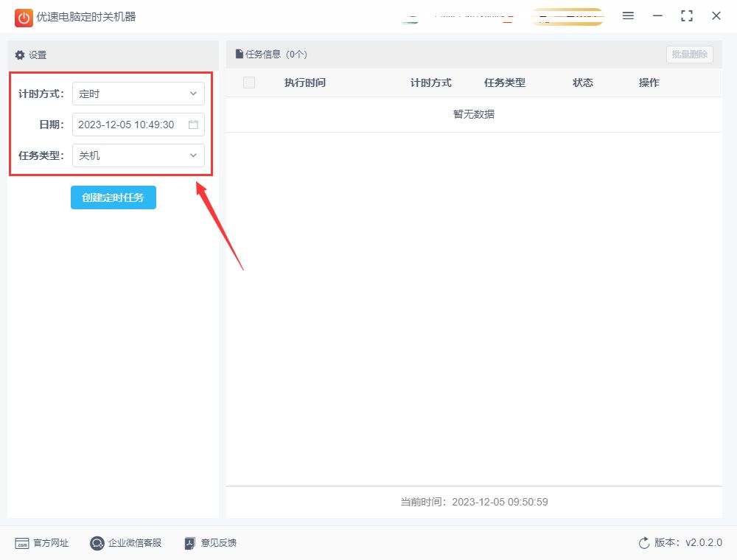
Task: Click the version refresh icon
Action: (644, 542)
